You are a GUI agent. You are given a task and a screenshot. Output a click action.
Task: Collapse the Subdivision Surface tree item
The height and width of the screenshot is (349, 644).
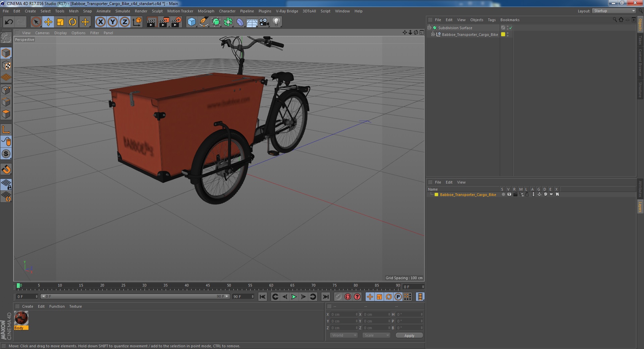(x=429, y=28)
